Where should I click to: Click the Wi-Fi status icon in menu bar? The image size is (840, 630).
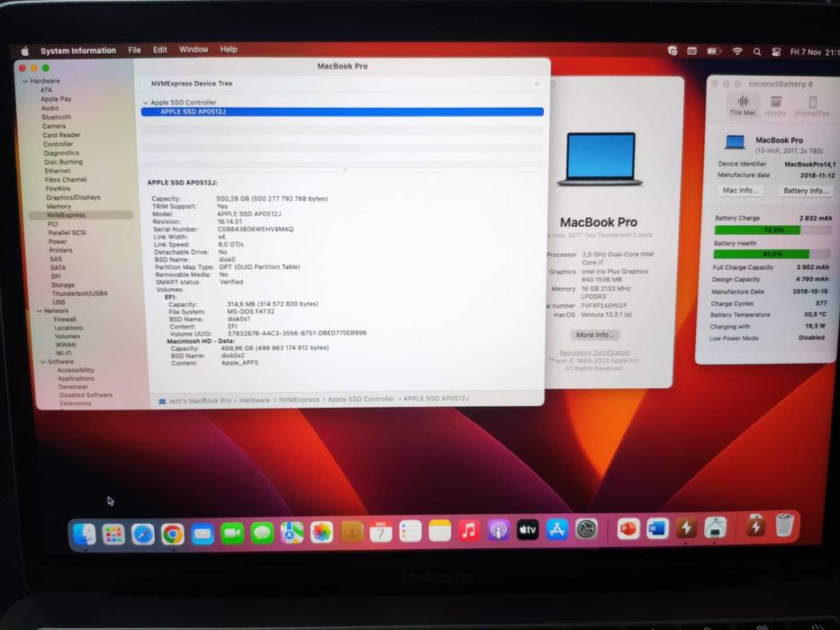click(737, 51)
